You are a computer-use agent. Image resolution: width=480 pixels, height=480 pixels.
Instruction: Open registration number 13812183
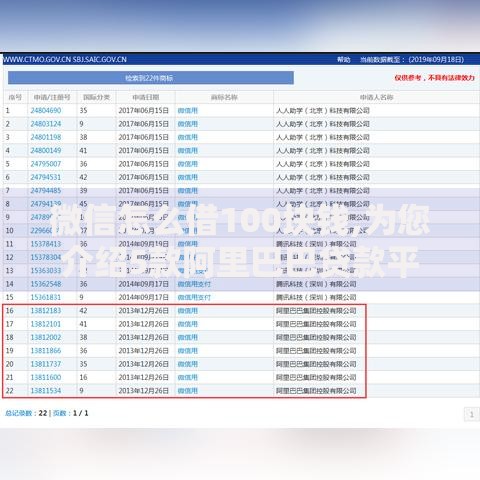coord(46,310)
